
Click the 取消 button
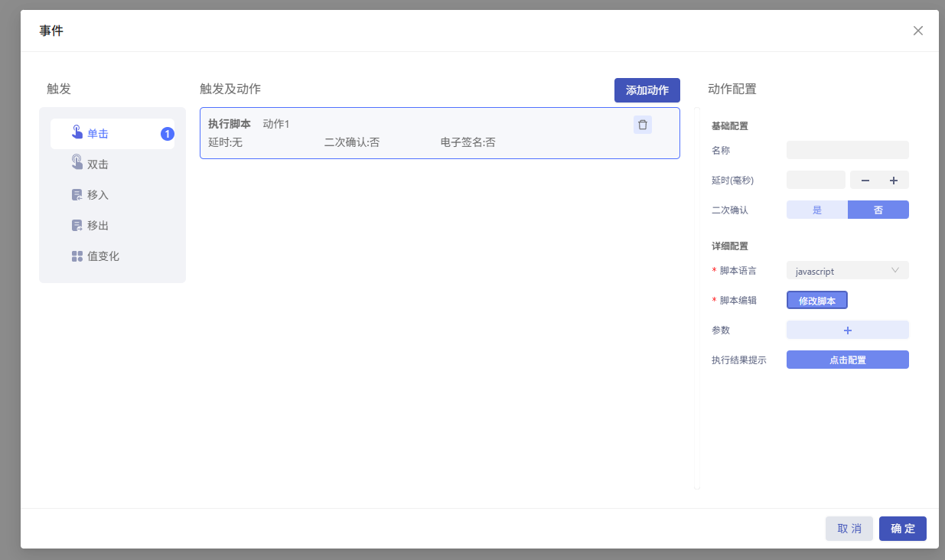[849, 529]
